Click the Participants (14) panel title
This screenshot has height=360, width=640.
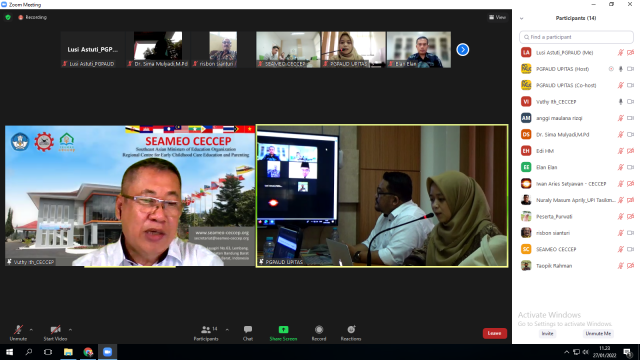tap(576, 18)
